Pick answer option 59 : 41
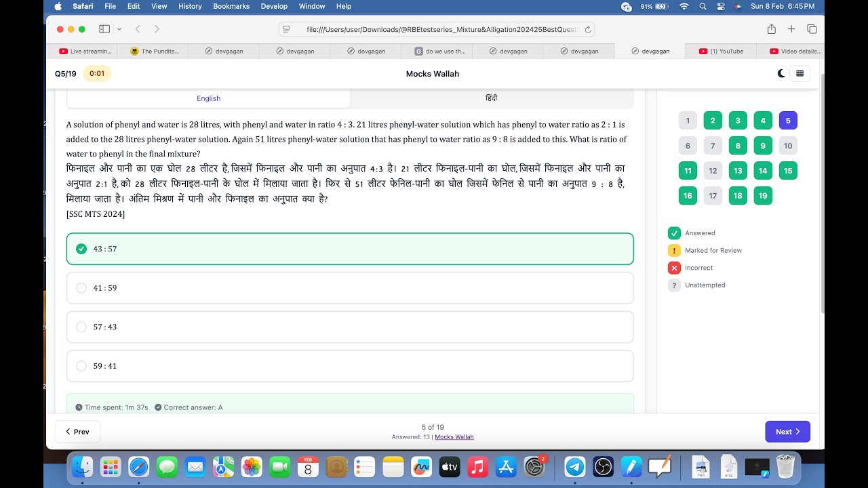868x488 pixels. 350,366
